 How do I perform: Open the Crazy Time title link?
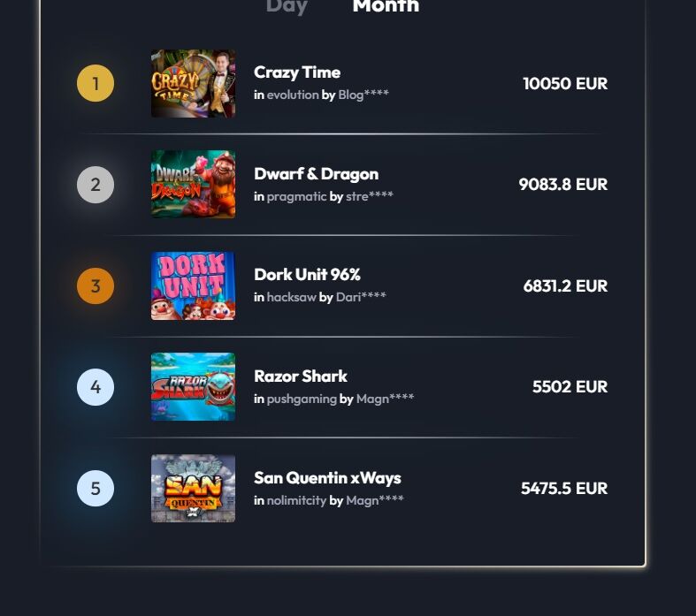point(297,72)
